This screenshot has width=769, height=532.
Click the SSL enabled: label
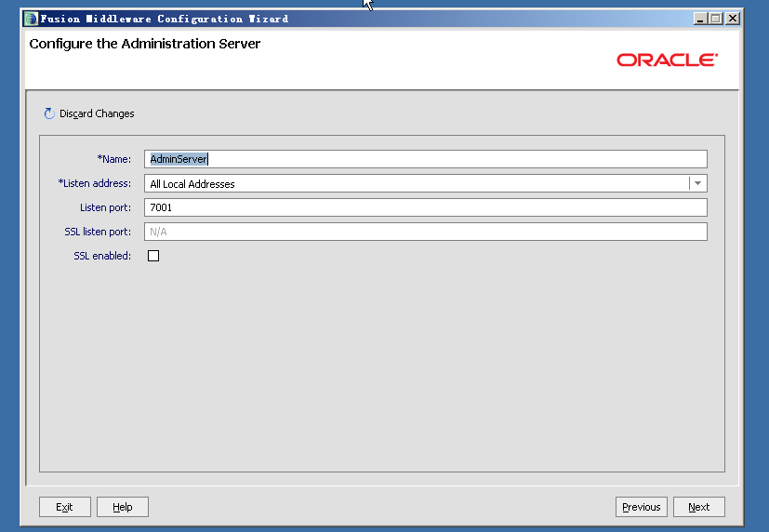[102, 256]
